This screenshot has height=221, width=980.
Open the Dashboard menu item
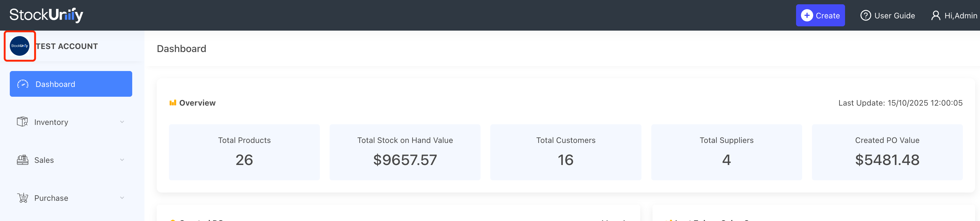point(71,84)
